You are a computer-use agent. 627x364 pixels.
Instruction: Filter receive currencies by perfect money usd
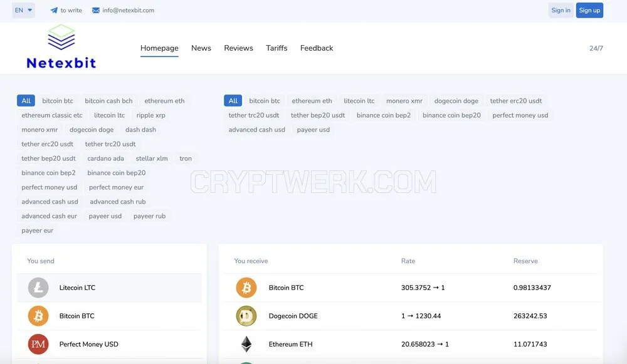[x=520, y=115]
